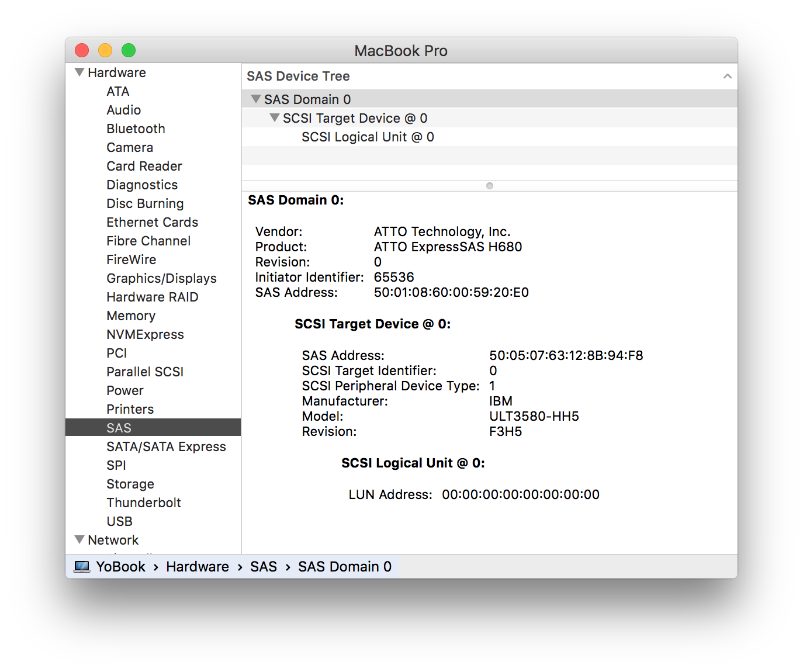
Task: Collapse the Network section triangle
Action: (79, 539)
